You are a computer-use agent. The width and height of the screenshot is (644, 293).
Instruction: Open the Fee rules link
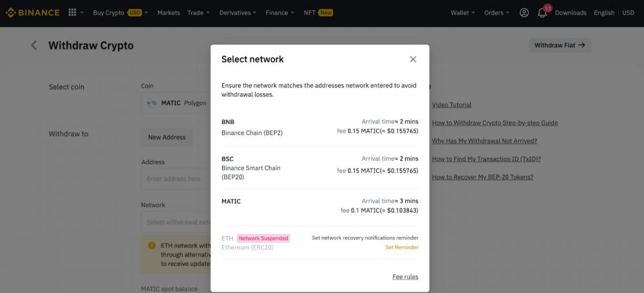pos(405,276)
